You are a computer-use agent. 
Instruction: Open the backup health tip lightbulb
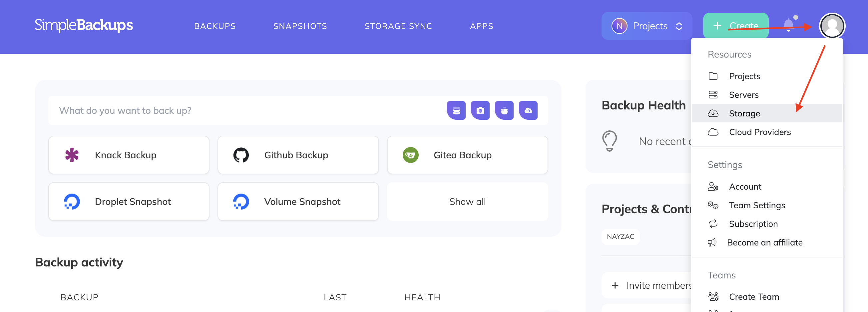click(610, 141)
